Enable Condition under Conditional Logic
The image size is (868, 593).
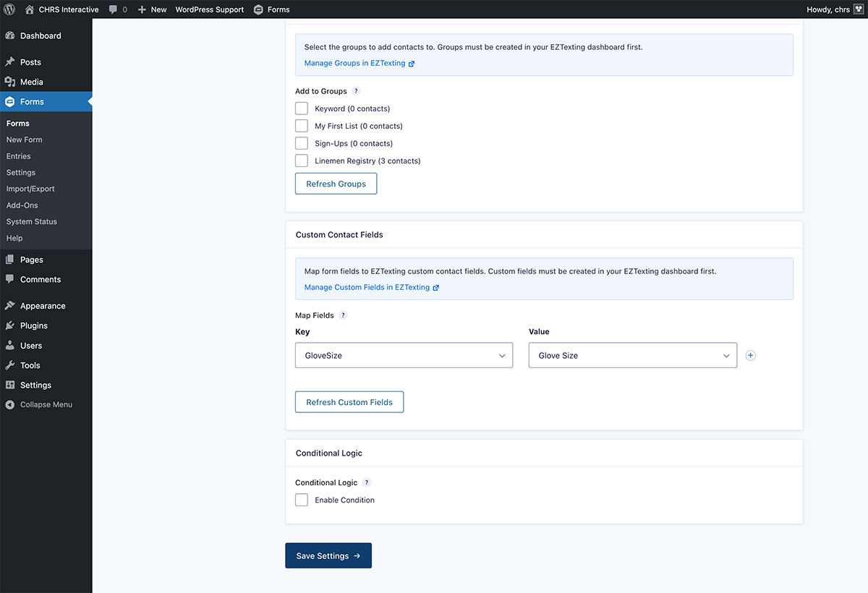[x=301, y=499]
